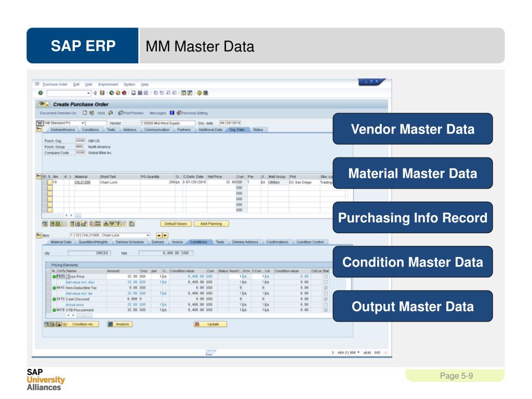Click the Print icon in the standard toolbar
This screenshot has width=532, height=399.
pos(134,93)
